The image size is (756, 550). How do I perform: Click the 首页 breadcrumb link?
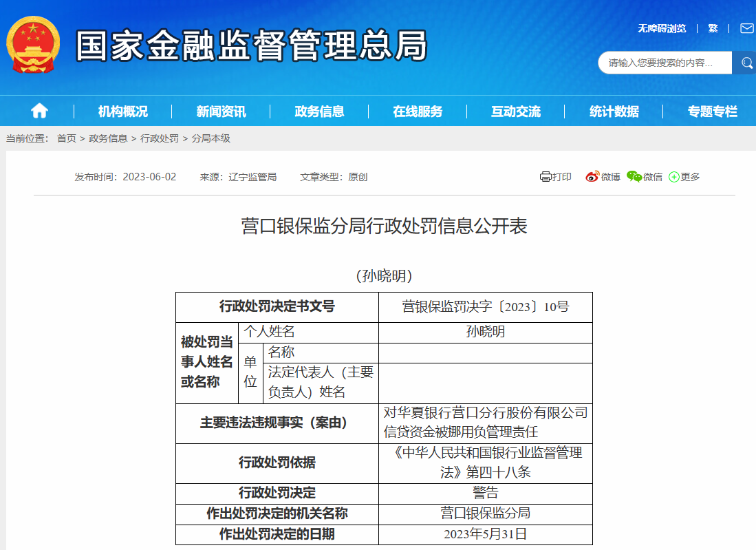67,138
